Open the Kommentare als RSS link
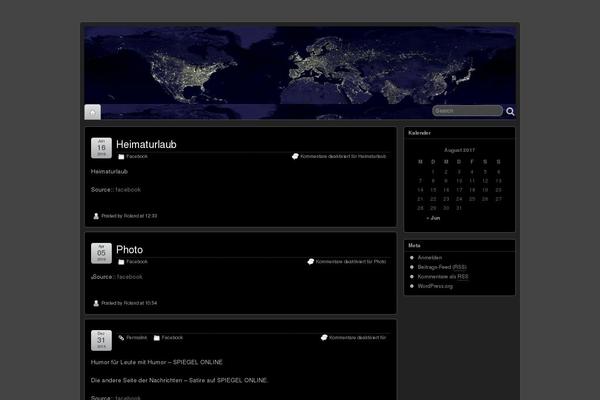600x400 pixels. coord(443,276)
